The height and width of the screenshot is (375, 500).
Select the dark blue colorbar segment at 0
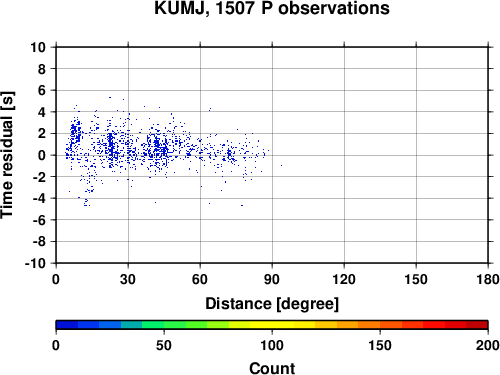pos(67,325)
